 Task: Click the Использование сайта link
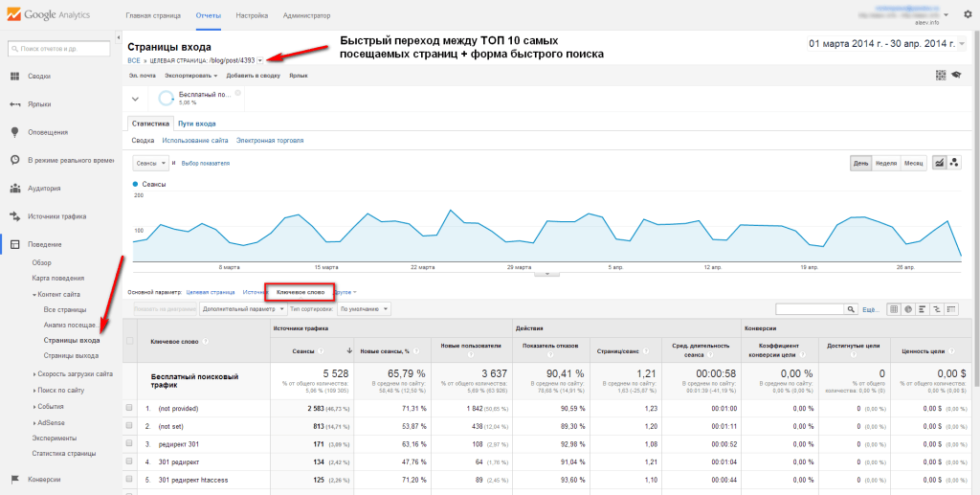195,141
